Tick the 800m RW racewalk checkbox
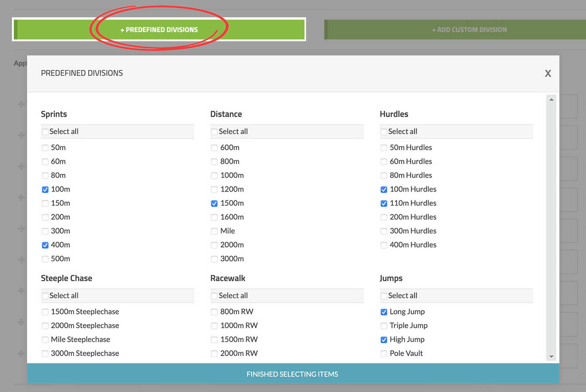 point(215,312)
